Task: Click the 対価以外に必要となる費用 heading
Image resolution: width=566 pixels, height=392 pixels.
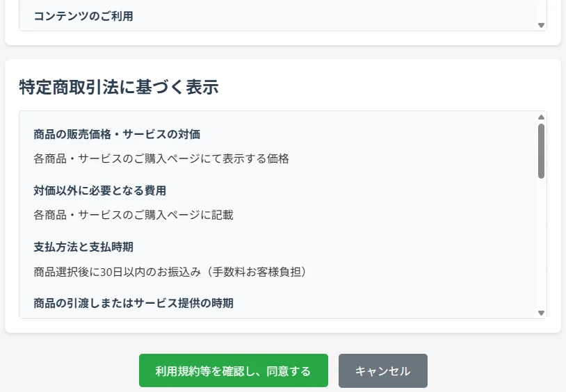Action: tap(99, 190)
